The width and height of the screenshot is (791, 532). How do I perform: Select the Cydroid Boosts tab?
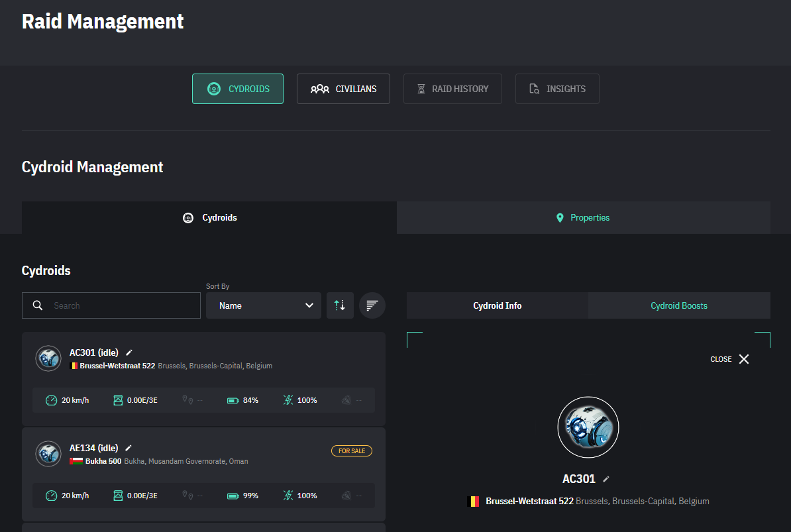679,305
